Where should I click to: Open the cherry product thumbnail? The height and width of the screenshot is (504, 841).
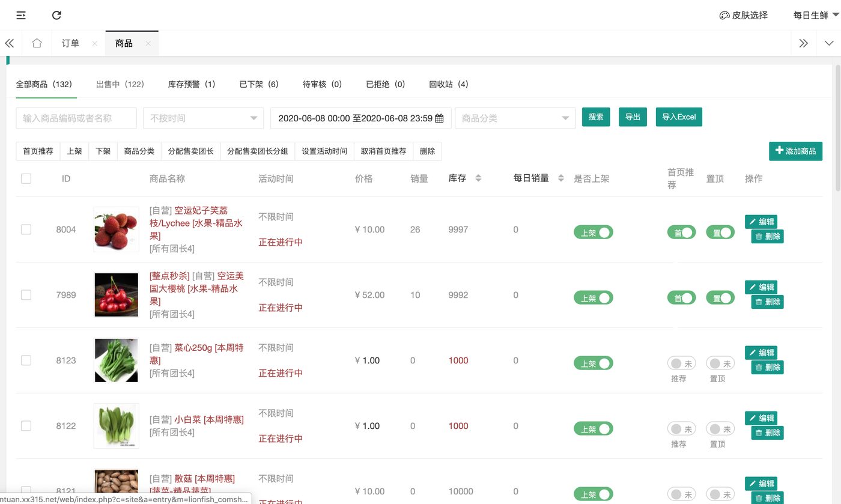click(117, 295)
